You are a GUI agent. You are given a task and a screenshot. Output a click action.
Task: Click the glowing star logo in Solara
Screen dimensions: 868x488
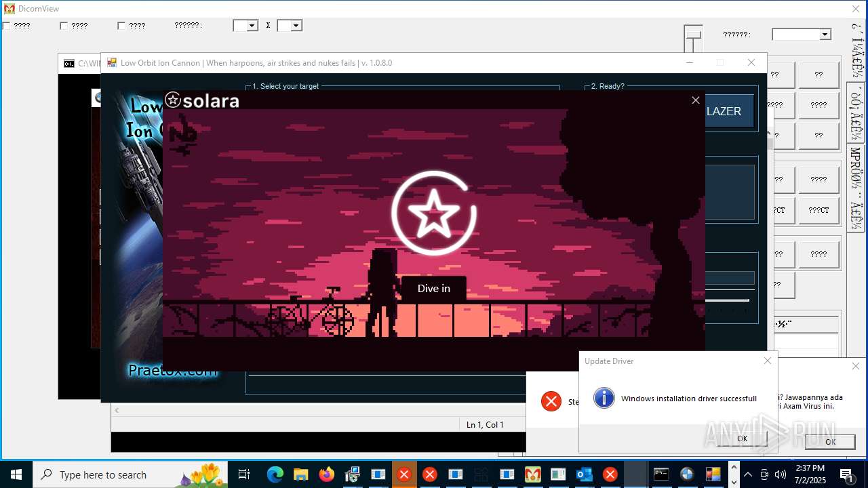click(x=434, y=213)
